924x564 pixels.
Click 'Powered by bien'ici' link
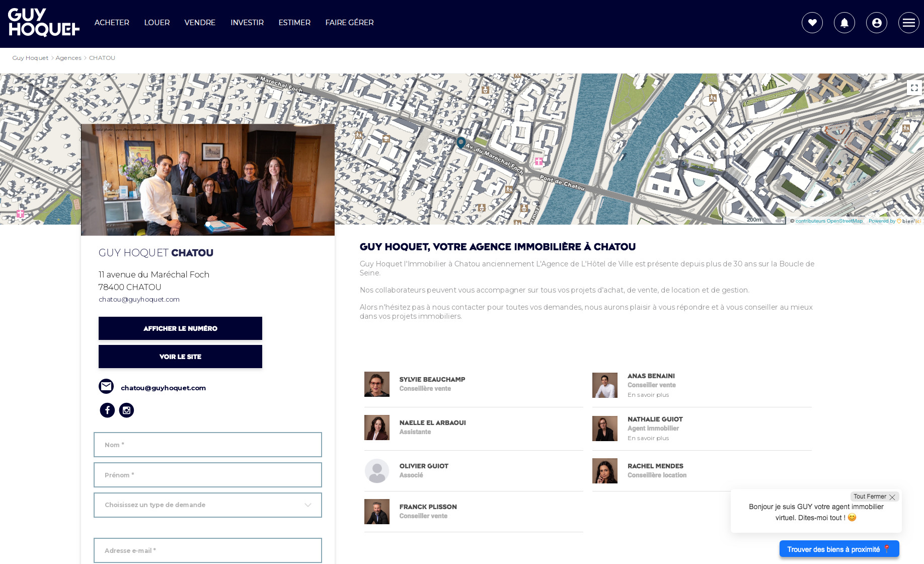click(x=895, y=221)
